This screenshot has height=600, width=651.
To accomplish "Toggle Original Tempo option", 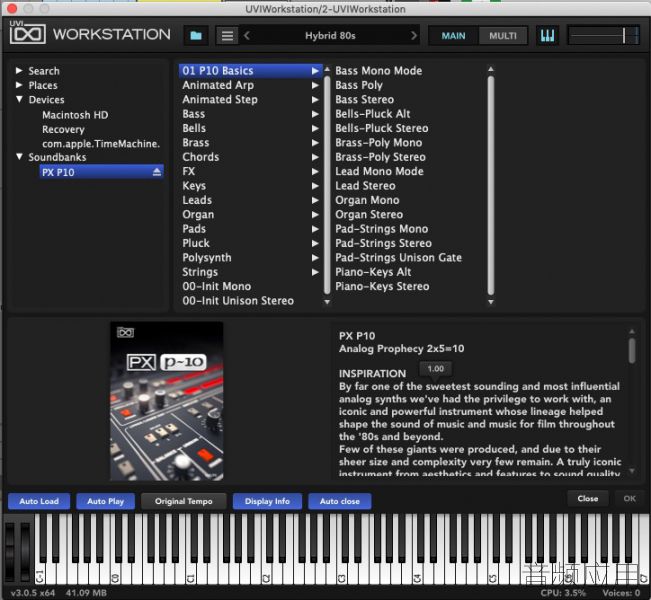I will click(184, 501).
